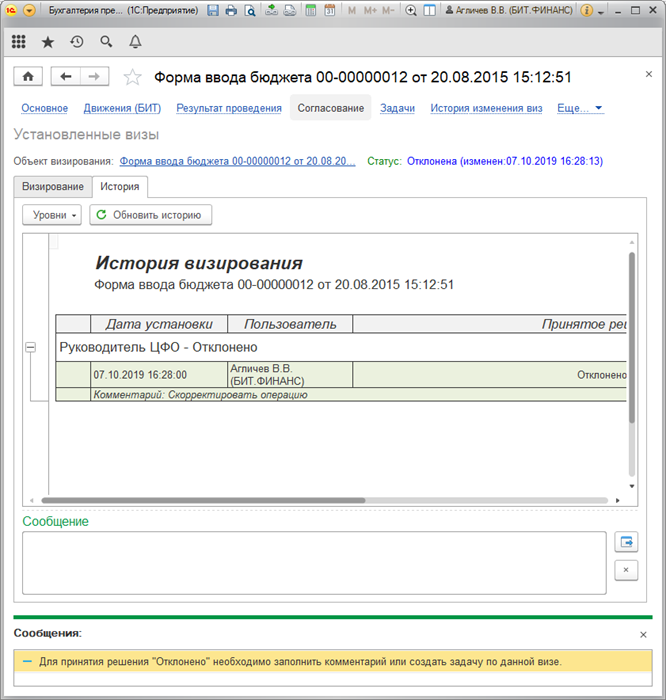This screenshot has width=666, height=700.
Task: Click into the Сообщение text field
Action: [x=314, y=563]
